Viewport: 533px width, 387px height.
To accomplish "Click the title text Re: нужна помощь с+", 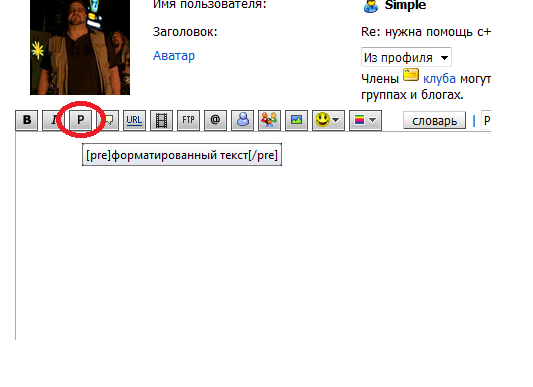I will click(x=426, y=32).
